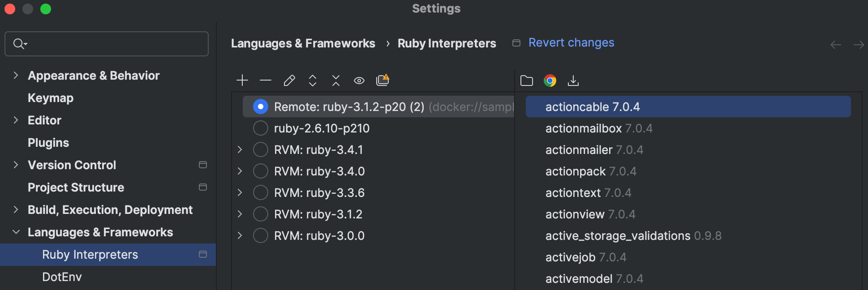
Task: Open the duplicate interpreter warning icon
Action: [x=383, y=80]
